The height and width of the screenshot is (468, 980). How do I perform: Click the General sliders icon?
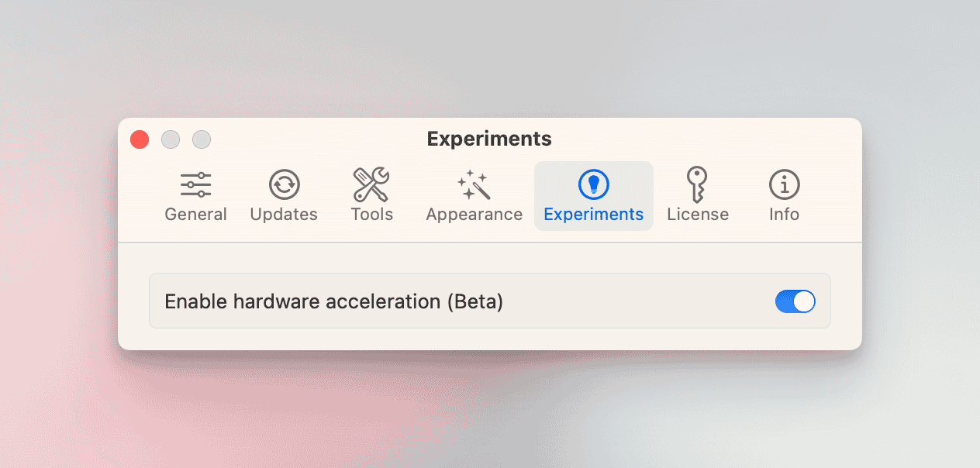(x=195, y=184)
